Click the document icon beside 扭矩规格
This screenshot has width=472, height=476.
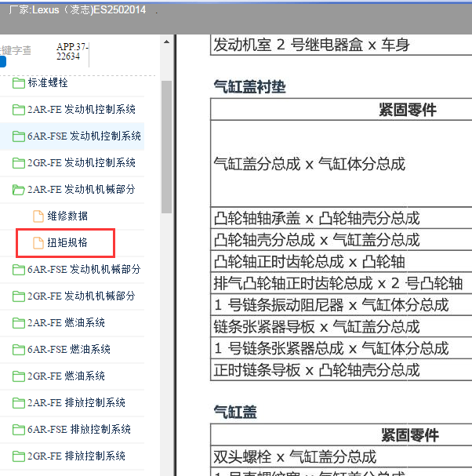tap(38, 243)
